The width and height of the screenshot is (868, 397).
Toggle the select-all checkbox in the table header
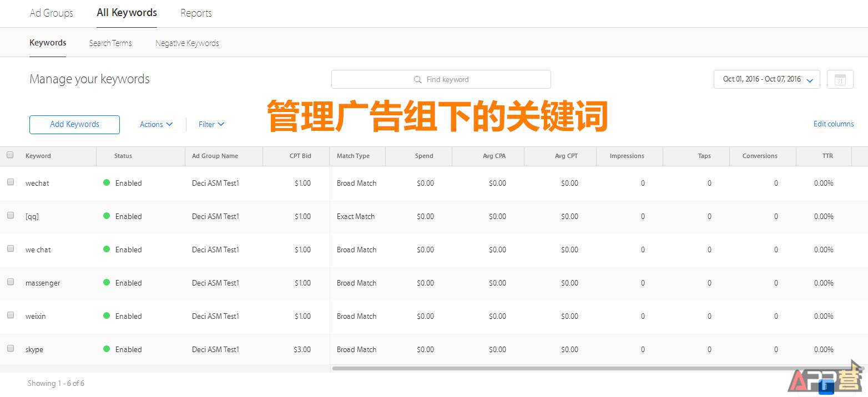point(10,155)
